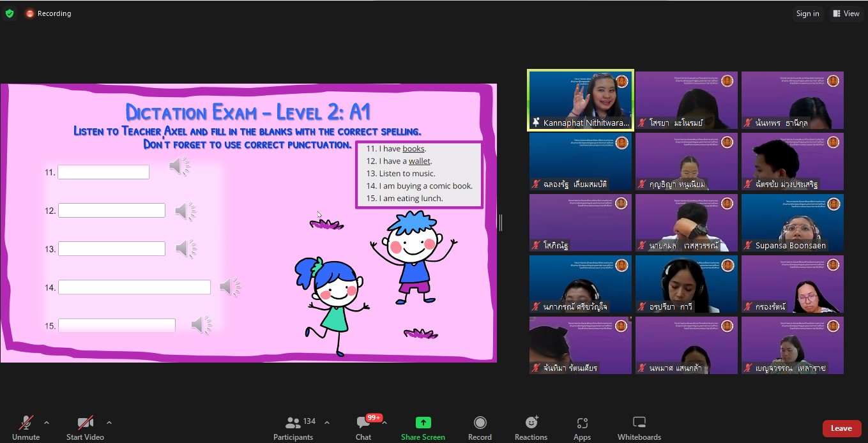The height and width of the screenshot is (443, 868).
Task: Play the speaker audio for item 15
Action: click(x=202, y=325)
